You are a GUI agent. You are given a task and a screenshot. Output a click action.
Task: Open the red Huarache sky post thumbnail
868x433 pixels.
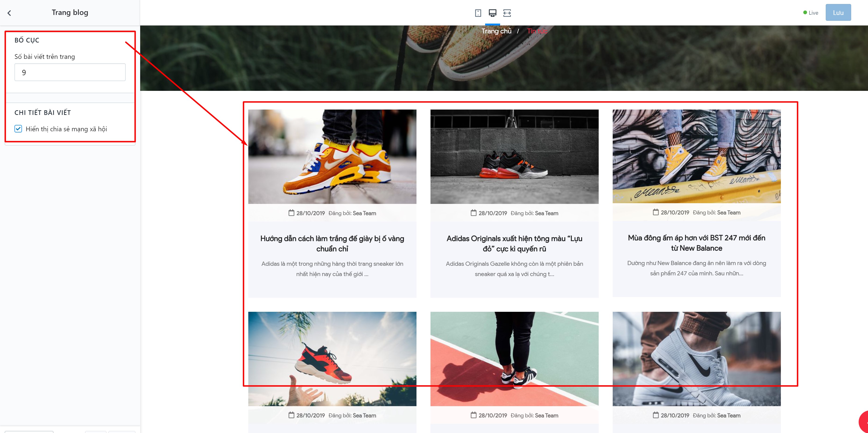click(332, 358)
